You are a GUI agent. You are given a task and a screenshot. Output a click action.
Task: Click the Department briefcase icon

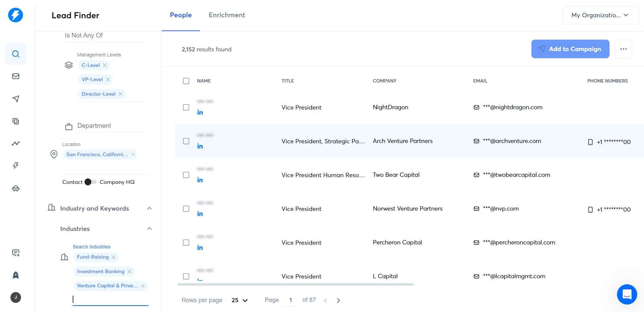coord(69,127)
